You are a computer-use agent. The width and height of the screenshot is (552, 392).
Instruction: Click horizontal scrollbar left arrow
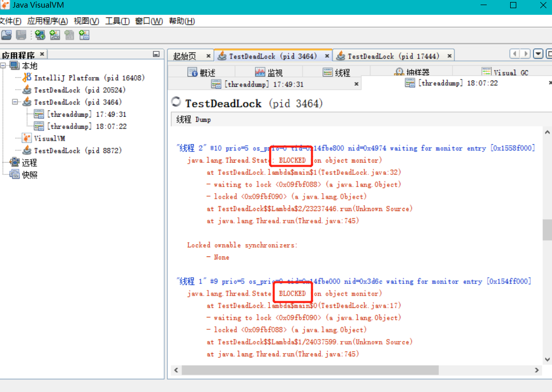tap(176, 370)
